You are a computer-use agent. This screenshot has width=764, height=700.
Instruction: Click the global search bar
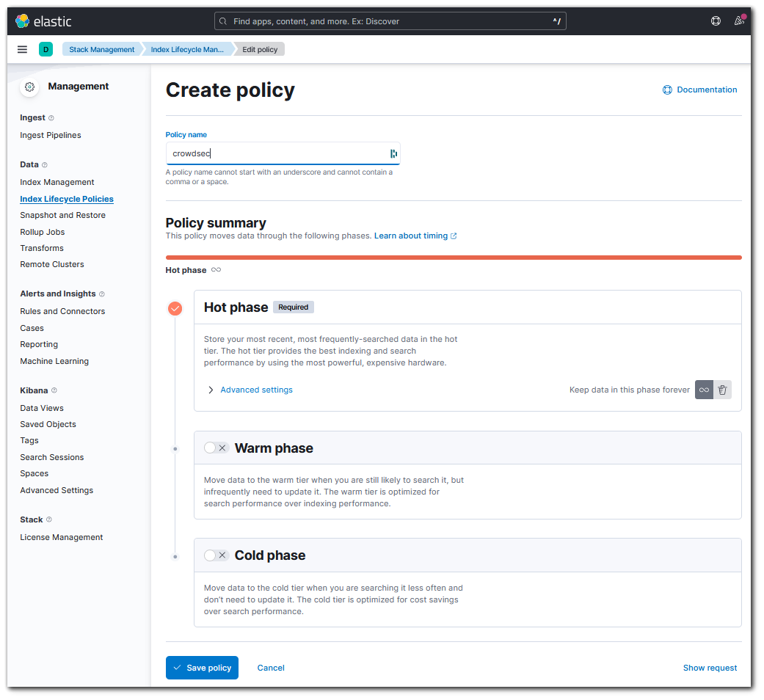tap(390, 21)
